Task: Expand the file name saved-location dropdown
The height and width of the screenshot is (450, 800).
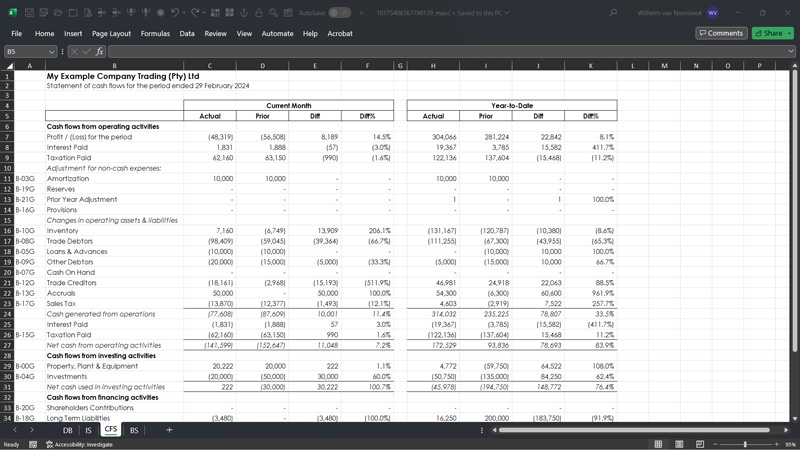Action: point(507,13)
